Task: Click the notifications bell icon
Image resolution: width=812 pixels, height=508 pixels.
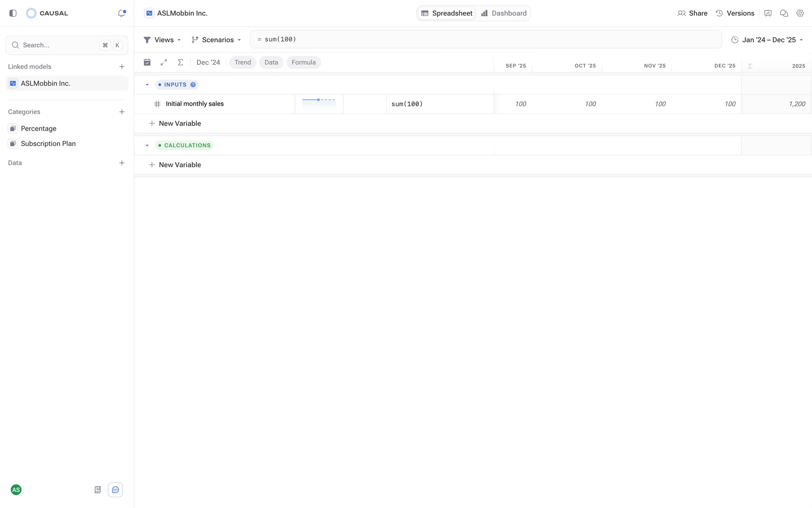Action: [121, 13]
